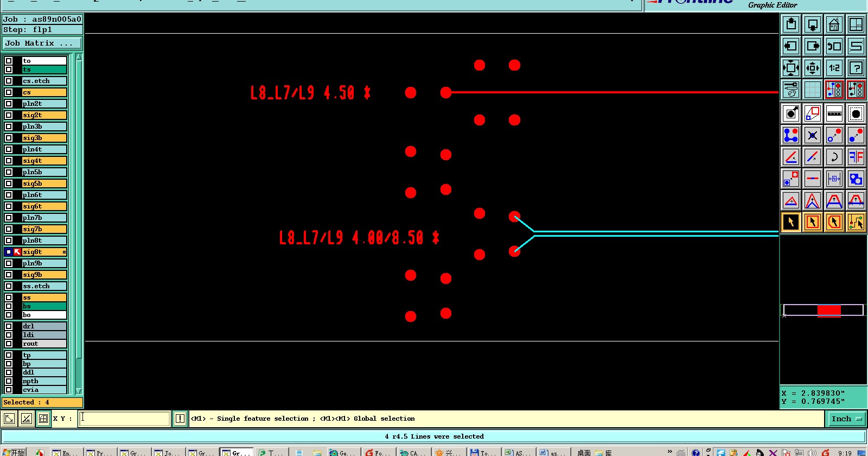Click the home view icon
The height and width of the screenshot is (456, 868).
tap(834, 24)
